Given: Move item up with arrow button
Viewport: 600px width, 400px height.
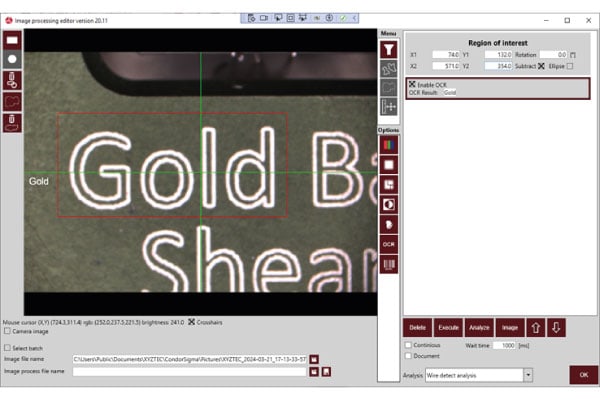Looking at the screenshot, I should tap(537, 327).
